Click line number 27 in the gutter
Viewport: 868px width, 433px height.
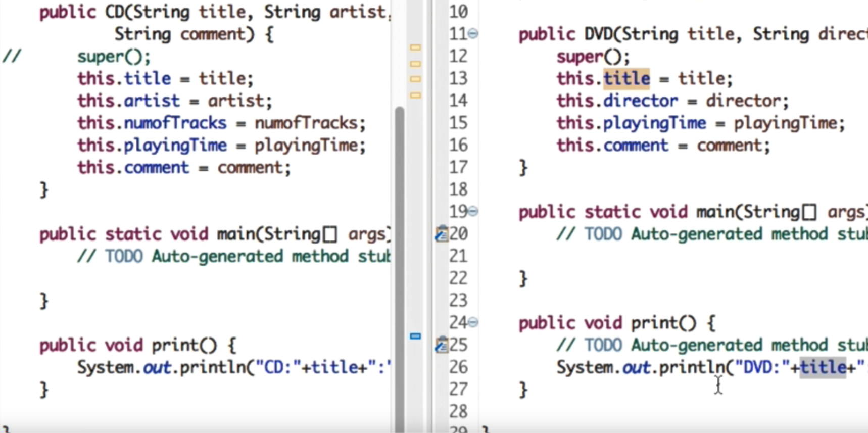[x=458, y=390]
